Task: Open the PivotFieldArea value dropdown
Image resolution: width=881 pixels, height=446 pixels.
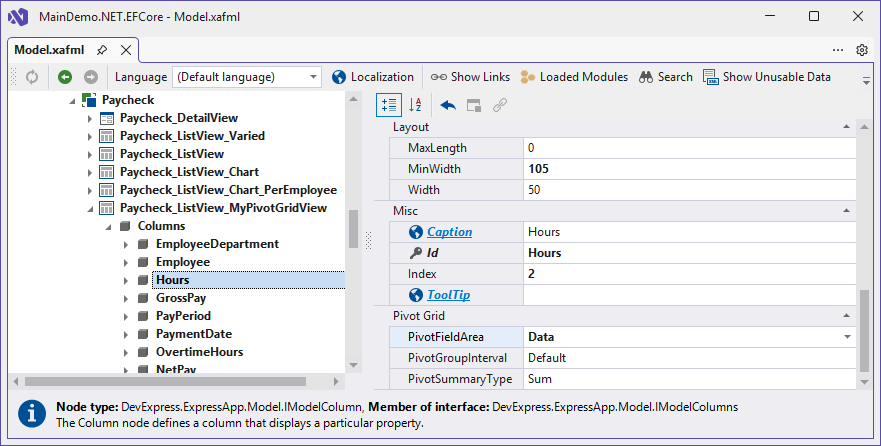Action: (847, 337)
